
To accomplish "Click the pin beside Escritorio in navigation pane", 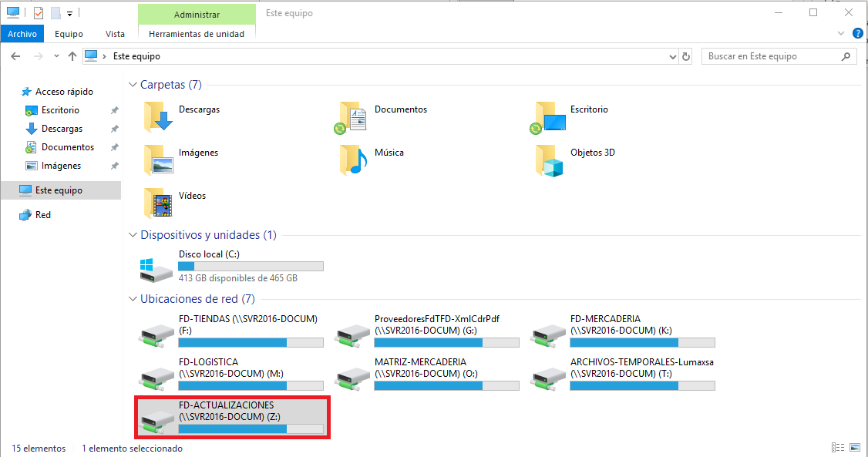I will coord(114,110).
